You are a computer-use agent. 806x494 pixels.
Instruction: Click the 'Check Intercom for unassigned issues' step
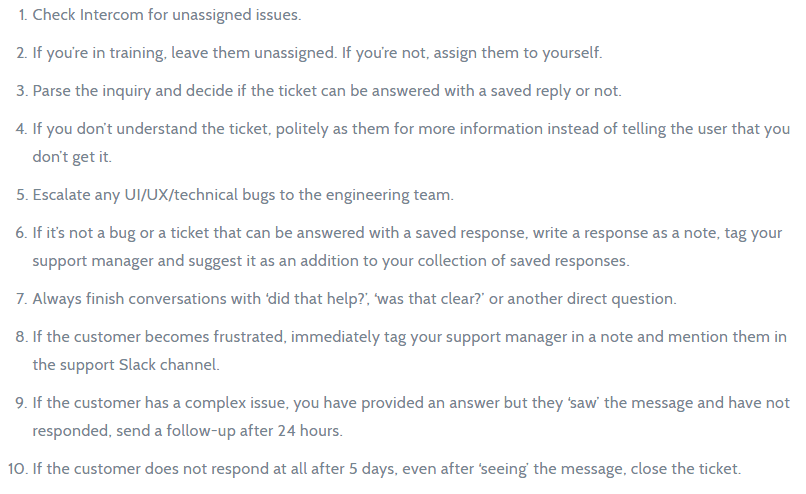click(x=165, y=15)
